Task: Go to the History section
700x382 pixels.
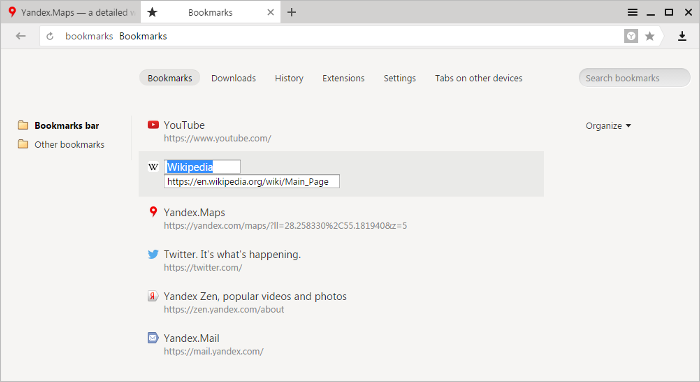Action: 289,78
